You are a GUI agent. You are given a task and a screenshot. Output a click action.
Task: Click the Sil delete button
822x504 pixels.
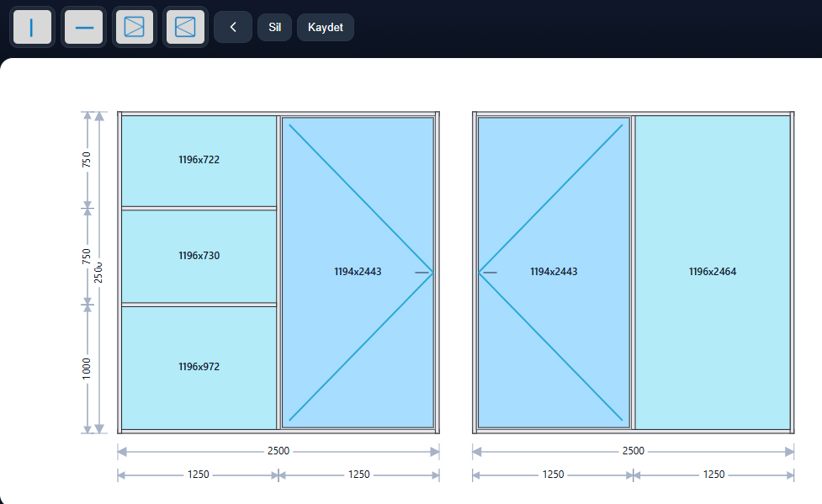[x=274, y=27]
